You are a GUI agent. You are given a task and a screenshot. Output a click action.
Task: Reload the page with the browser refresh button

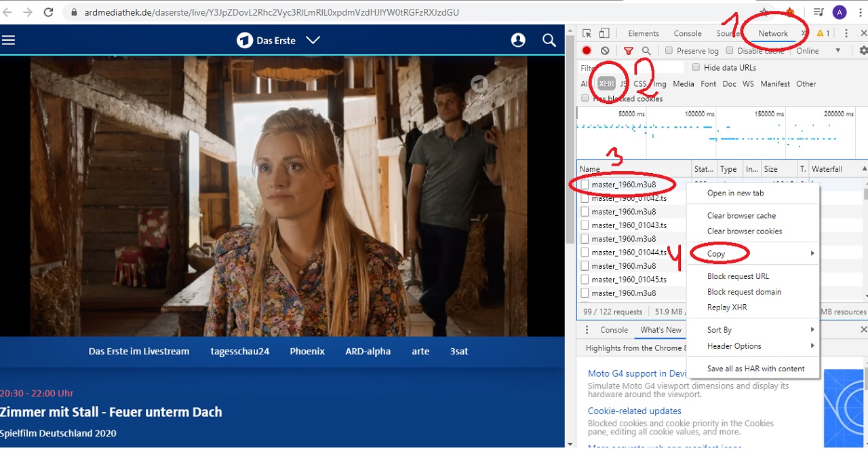click(x=49, y=12)
